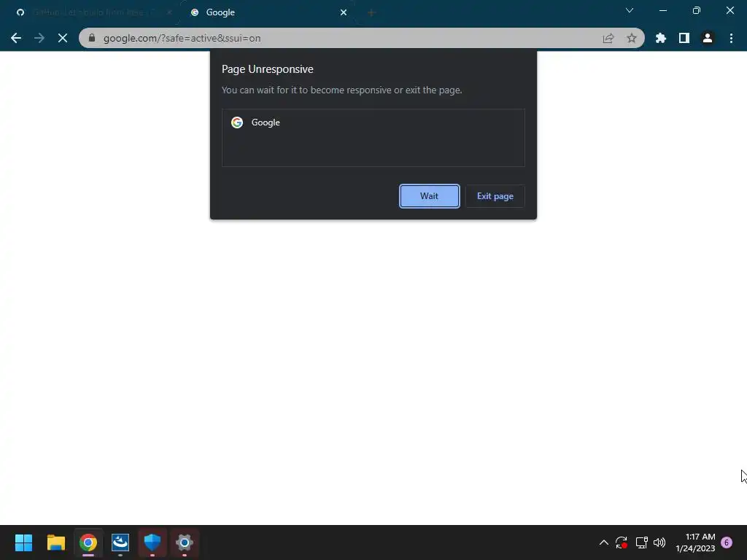Go back using the browser back arrow

point(16,38)
